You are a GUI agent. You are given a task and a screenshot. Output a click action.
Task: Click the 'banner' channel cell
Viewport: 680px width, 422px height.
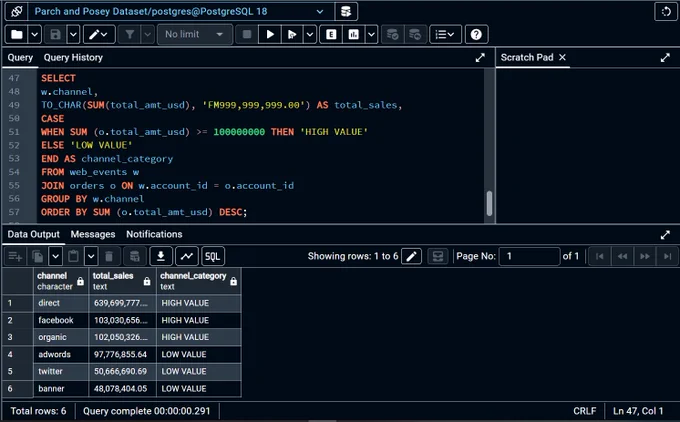[x=61, y=389]
